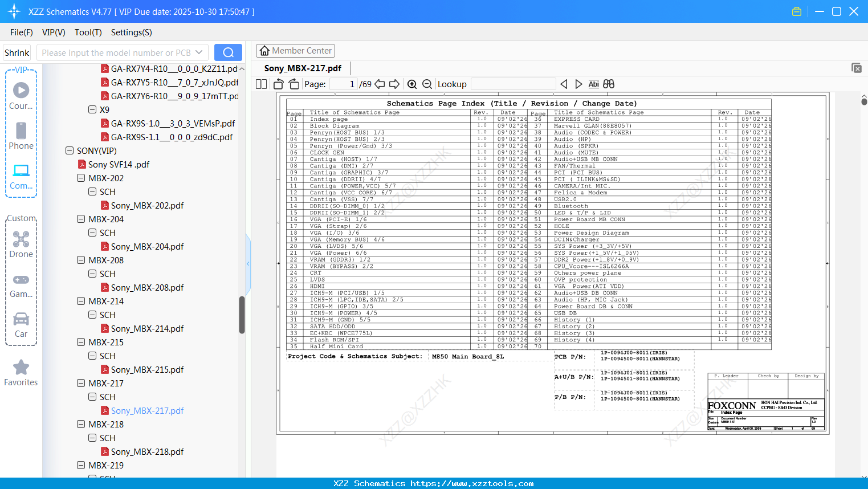The image size is (868, 489).
Task: Click the Shrink button
Action: (x=17, y=52)
